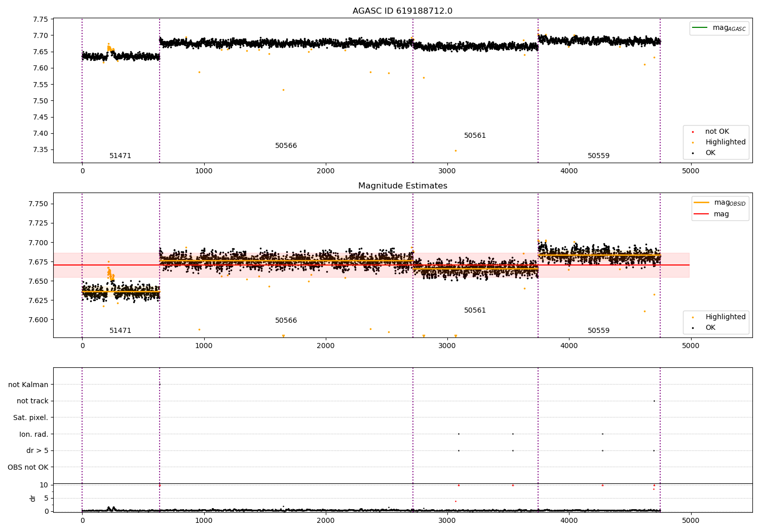Click the orange mag OBSID legend line
Viewport: 760px width, 532px height.
[x=702, y=203]
